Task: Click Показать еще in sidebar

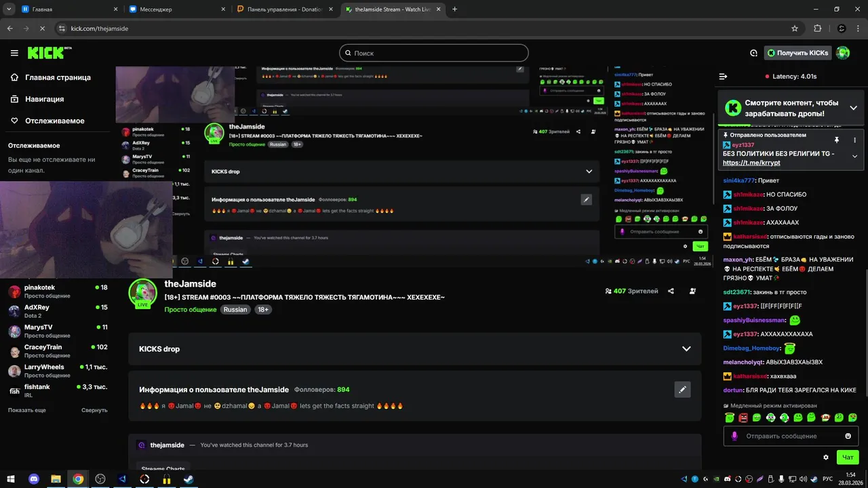Action: [27, 410]
